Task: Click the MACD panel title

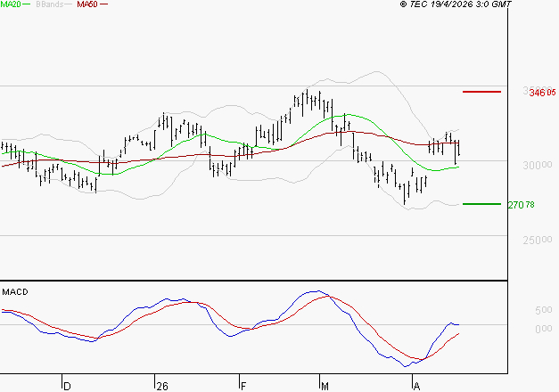Action: pyautogui.click(x=14, y=291)
